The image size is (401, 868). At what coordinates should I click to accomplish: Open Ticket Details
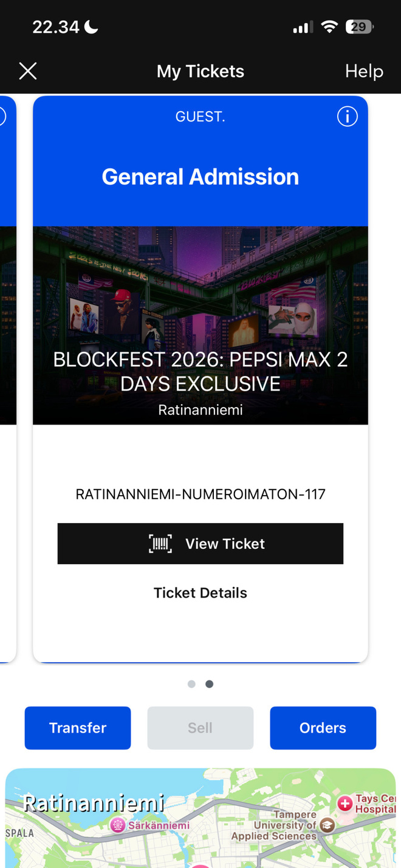(200, 593)
